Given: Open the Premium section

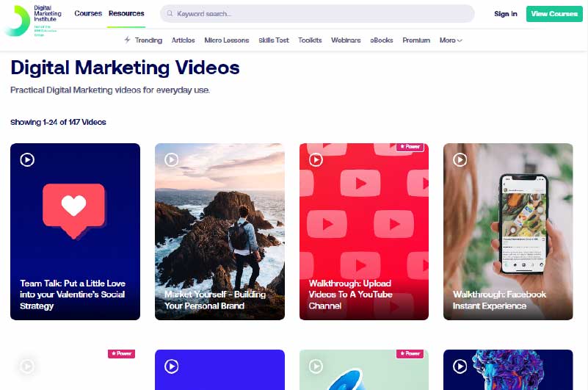Looking at the screenshot, I should 416,40.
